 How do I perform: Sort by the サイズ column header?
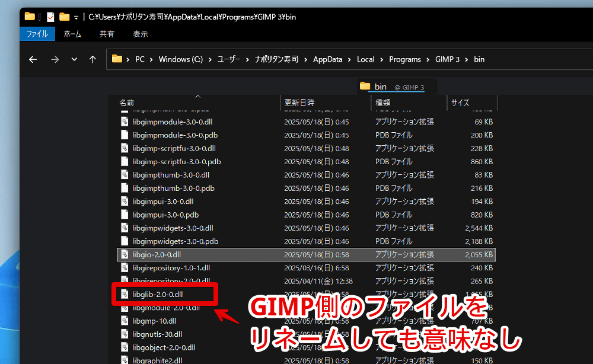(460, 103)
